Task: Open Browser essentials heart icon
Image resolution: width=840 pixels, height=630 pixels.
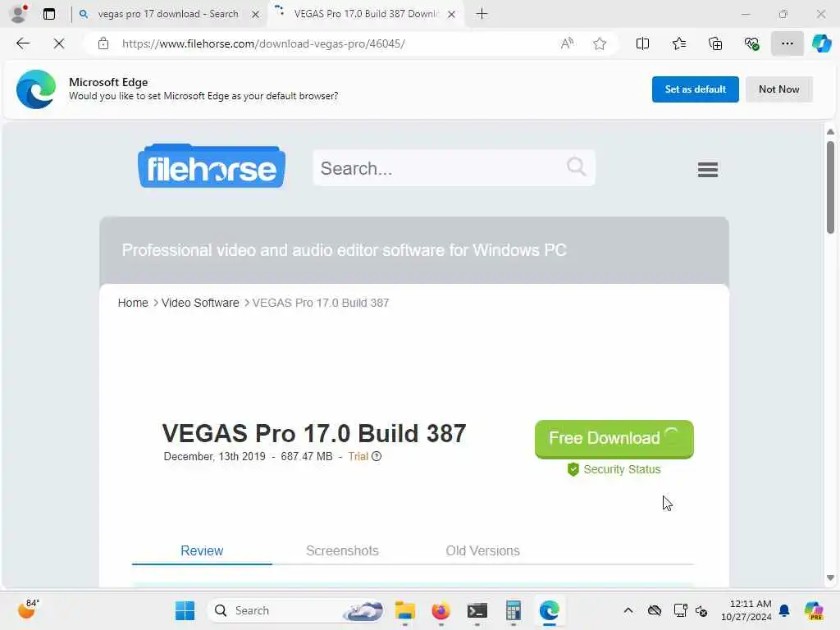Action: 751,43
